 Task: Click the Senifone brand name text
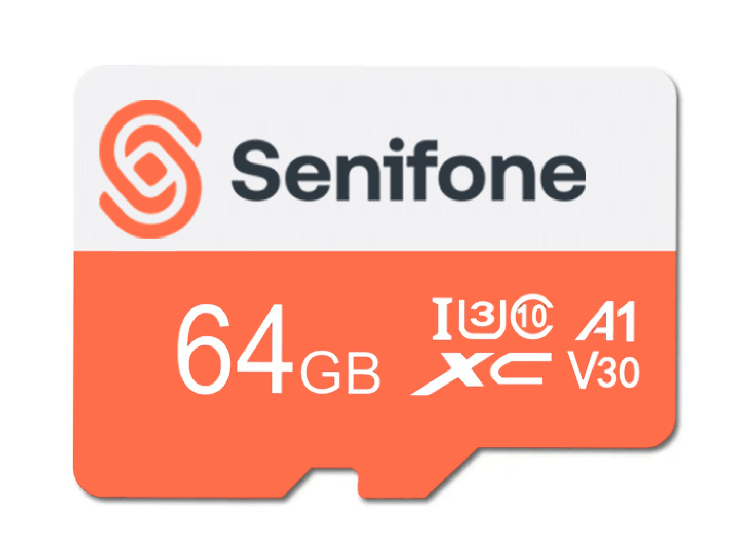coord(409,170)
